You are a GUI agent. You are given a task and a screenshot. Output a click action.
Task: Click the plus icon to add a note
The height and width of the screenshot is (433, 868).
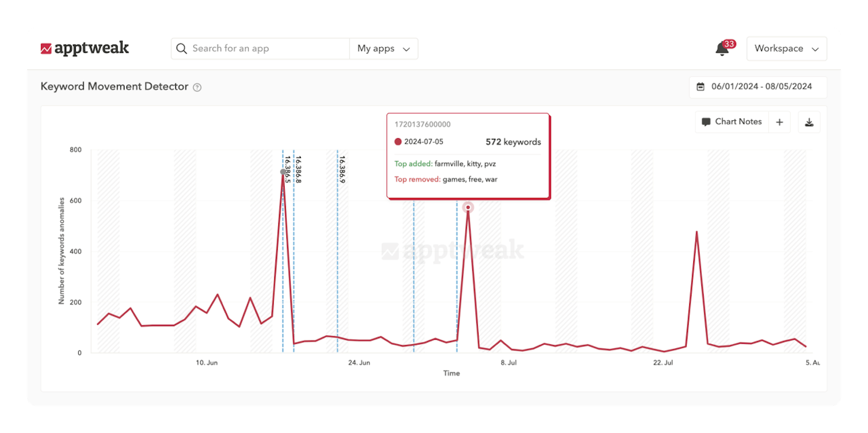pos(779,122)
